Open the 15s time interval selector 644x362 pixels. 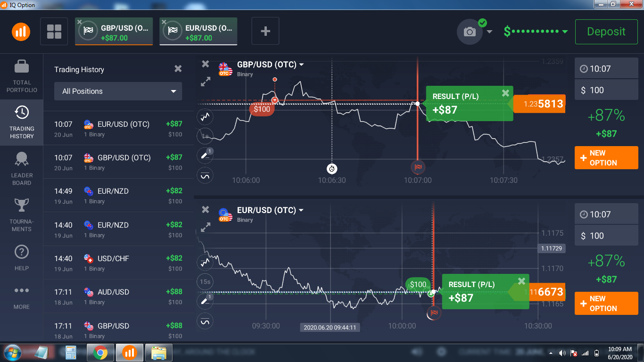[205, 282]
